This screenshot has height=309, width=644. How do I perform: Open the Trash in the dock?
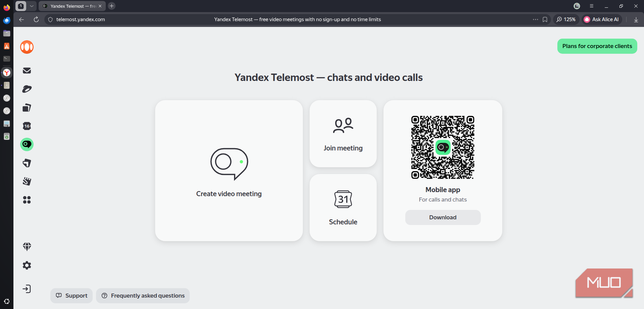pos(7,136)
